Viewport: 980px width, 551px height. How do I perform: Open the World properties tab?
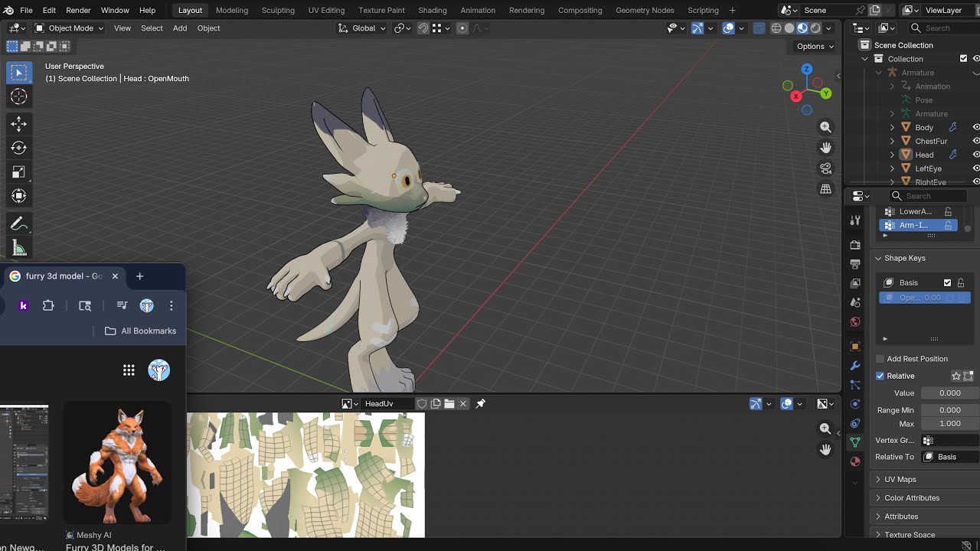point(855,321)
